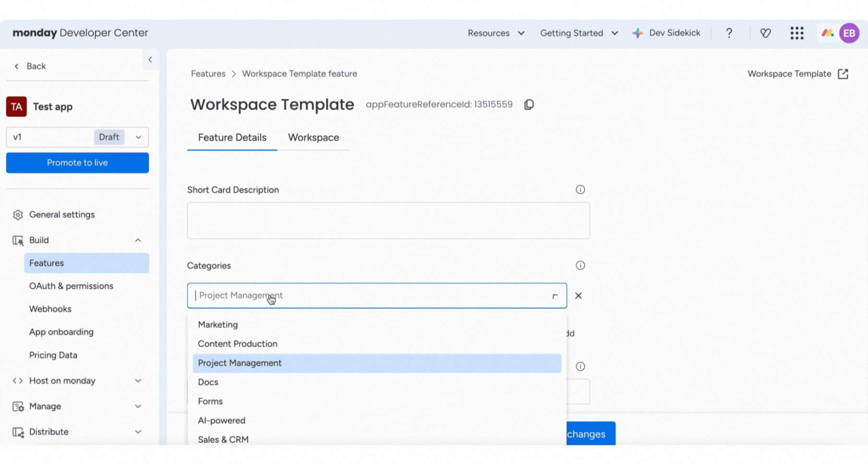This screenshot has width=868, height=465.
Task: Open the help question mark icon
Action: coord(729,33)
